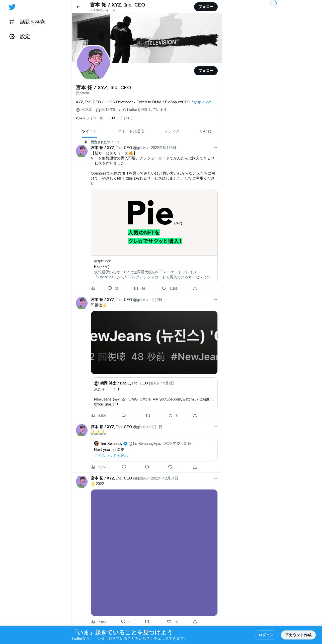View analytics of the 5,593 views tweet

click(93, 416)
